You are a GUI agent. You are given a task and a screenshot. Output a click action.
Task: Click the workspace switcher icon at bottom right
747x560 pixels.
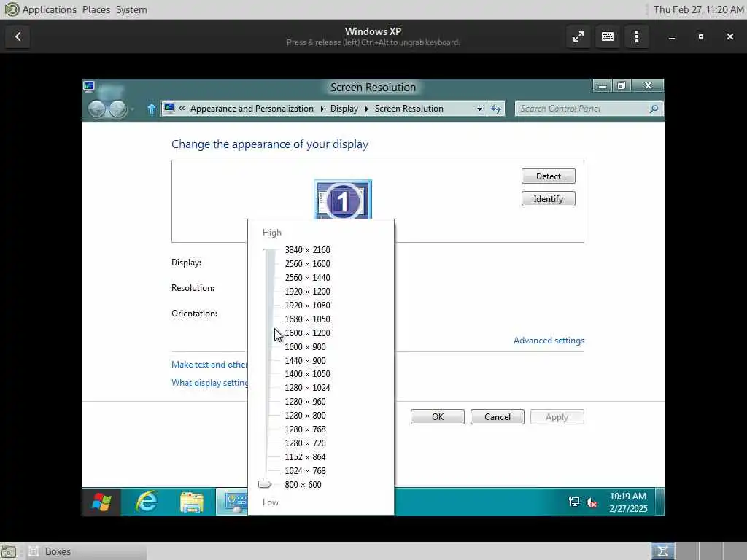click(662, 551)
